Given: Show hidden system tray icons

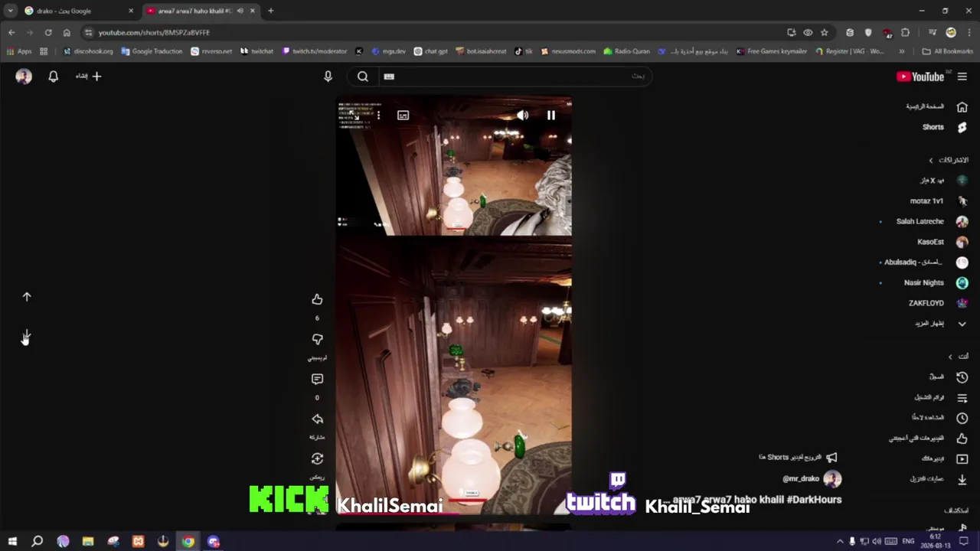Looking at the screenshot, I should [840, 542].
